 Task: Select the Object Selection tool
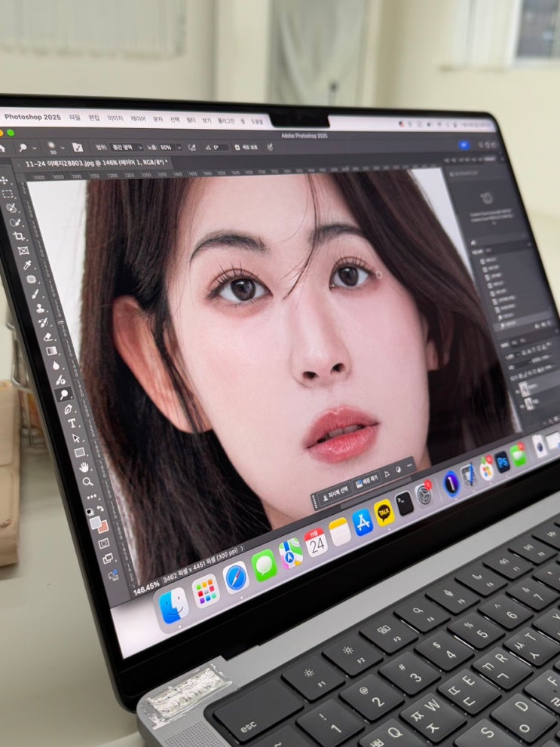[x=11, y=208]
